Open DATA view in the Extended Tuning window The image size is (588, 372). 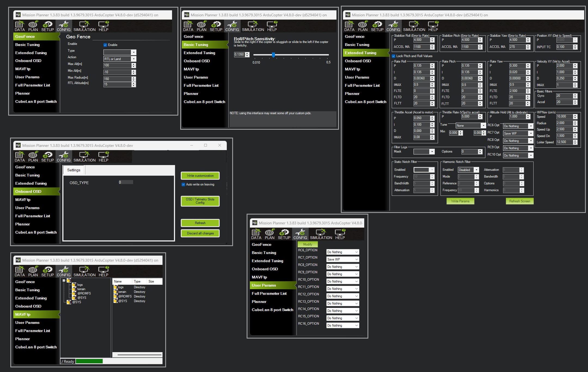(x=349, y=26)
